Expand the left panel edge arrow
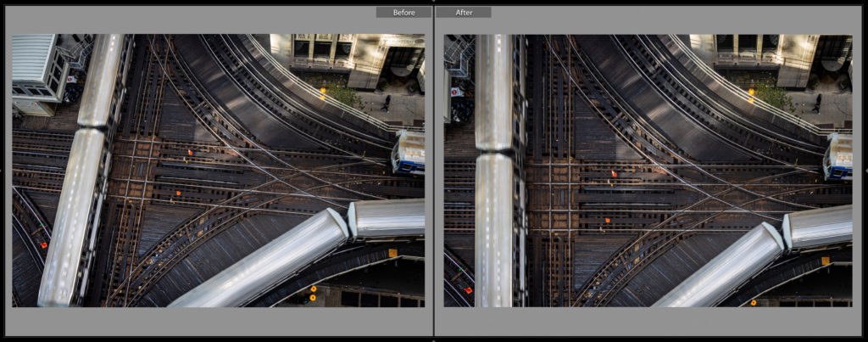 [3, 171]
